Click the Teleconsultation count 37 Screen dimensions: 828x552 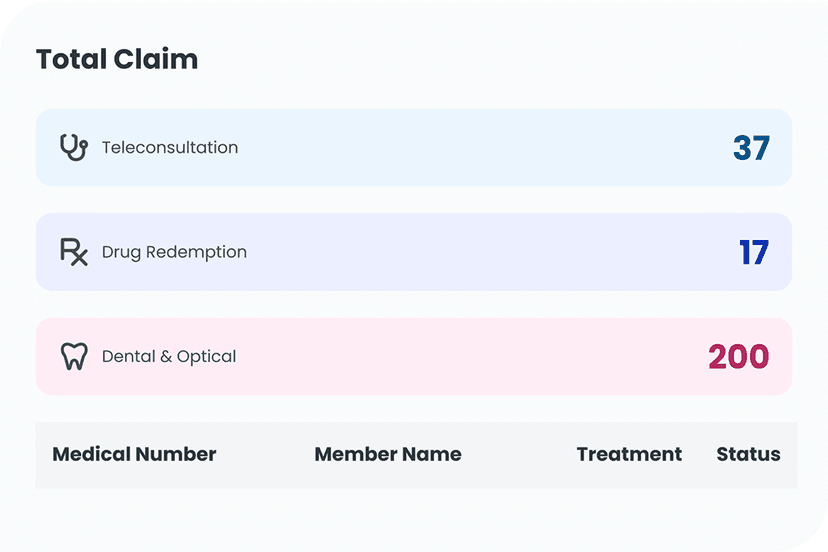click(x=751, y=147)
